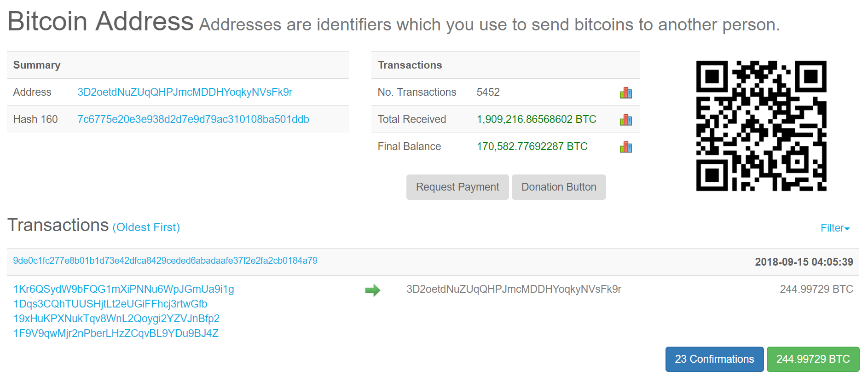
Task: Open input address 1F9V9qwMjr2nPberLHzZCqvBL9YDu9BJ4Z
Action: tap(116, 333)
